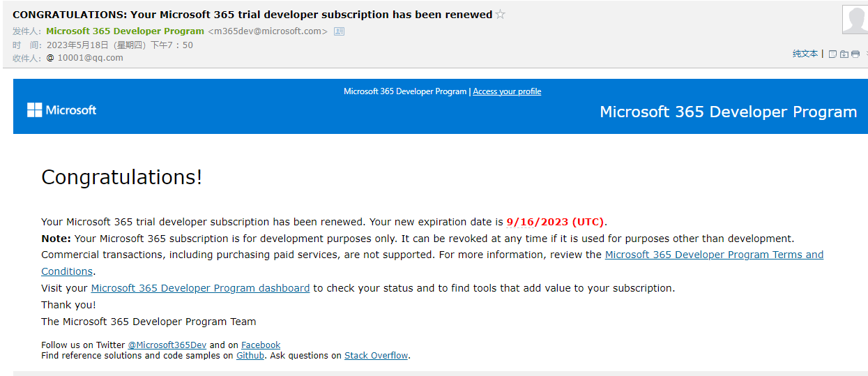Open the sender contact card icon
868x376 pixels.
(x=339, y=31)
